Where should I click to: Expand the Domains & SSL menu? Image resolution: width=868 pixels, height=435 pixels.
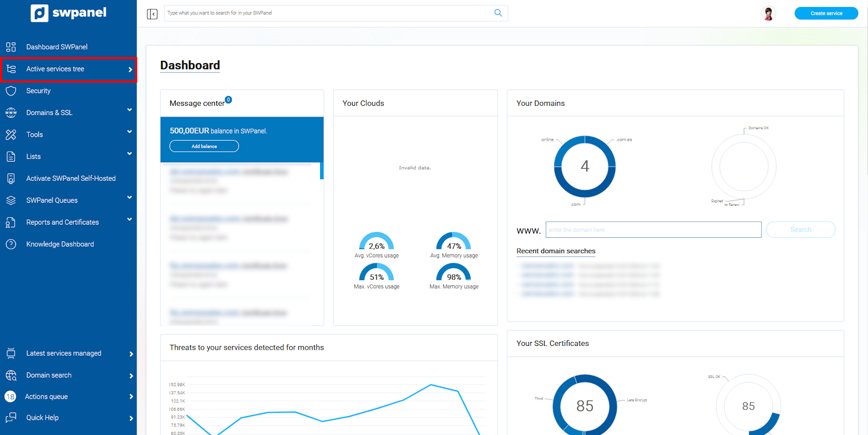click(x=129, y=110)
